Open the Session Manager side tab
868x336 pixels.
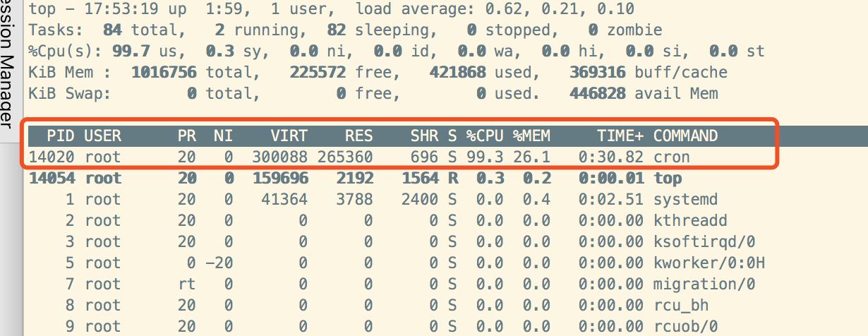coord(6,64)
